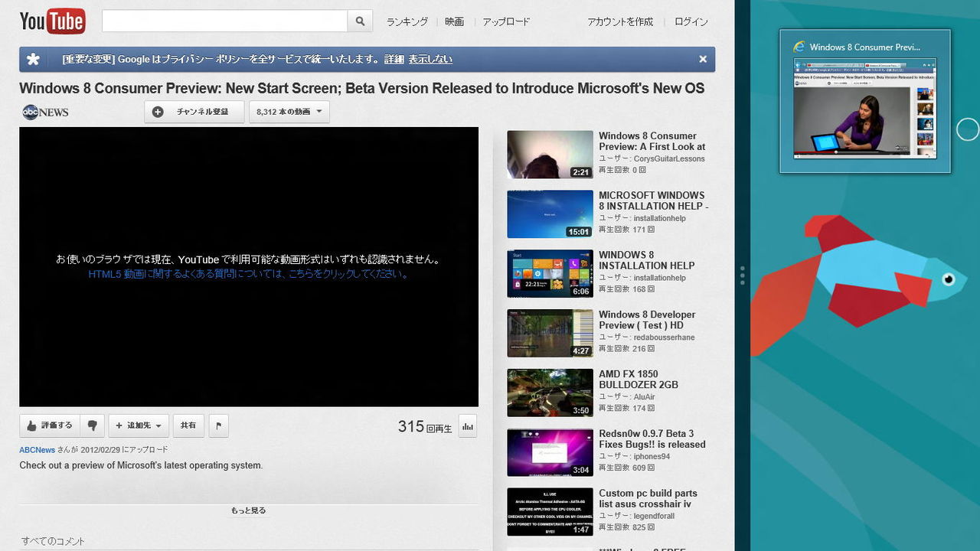Click the '315 回再生' view count

pos(425,426)
